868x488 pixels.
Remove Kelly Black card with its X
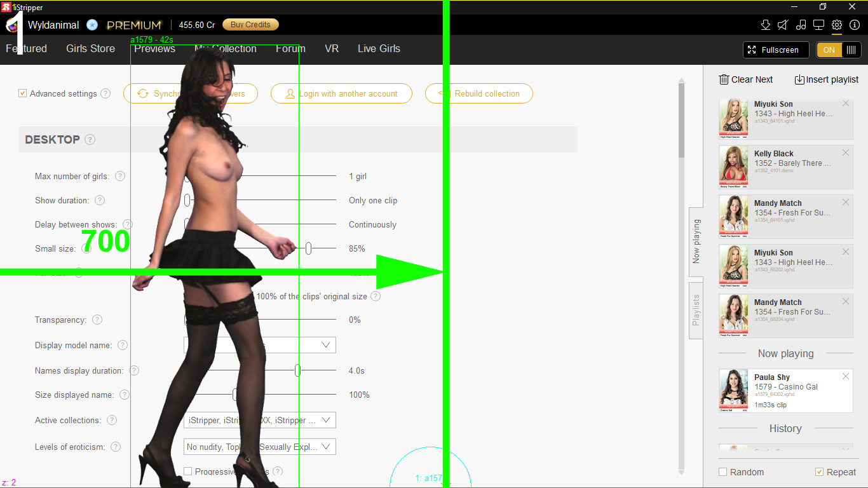pos(846,152)
